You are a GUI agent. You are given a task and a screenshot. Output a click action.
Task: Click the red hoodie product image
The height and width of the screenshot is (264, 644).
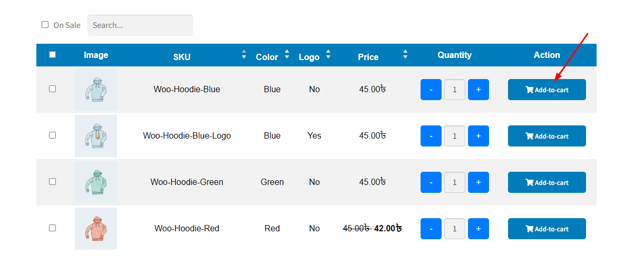pyautogui.click(x=96, y=229)
